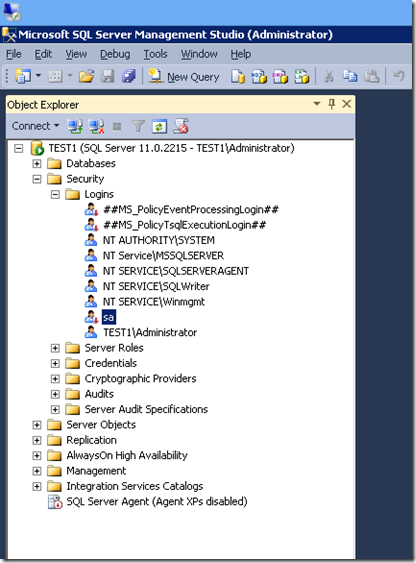The image size is (416, 563).
Task: Collapse the Security folder
Action: (37, 179)
